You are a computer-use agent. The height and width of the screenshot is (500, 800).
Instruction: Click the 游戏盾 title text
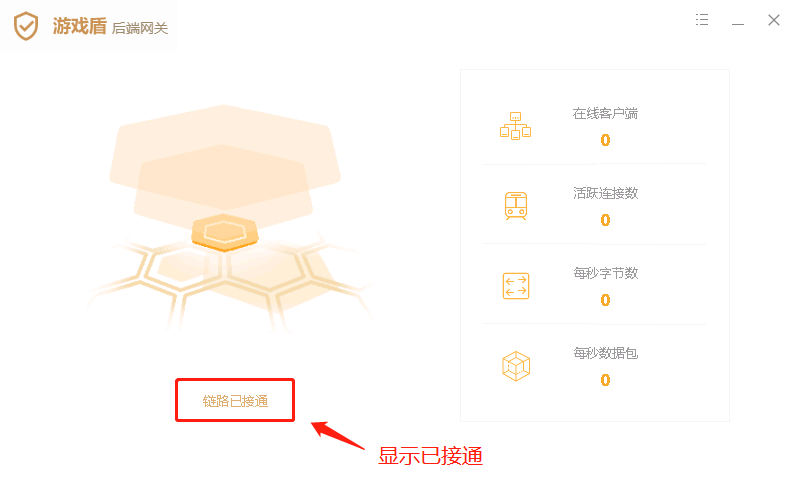80,26
